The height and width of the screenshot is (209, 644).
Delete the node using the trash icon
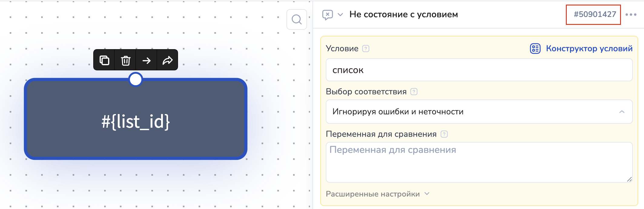[x=125, y=60]
